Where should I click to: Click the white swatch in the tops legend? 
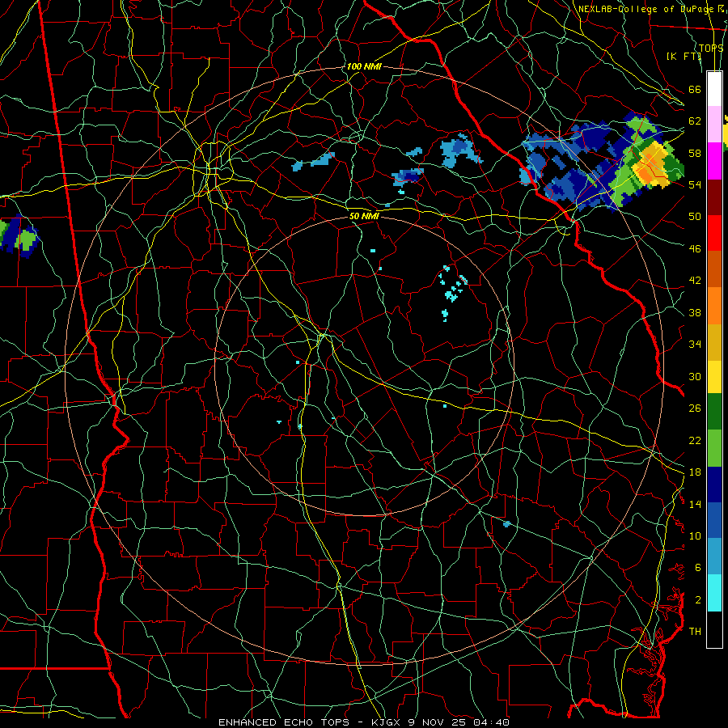point(714,89)
